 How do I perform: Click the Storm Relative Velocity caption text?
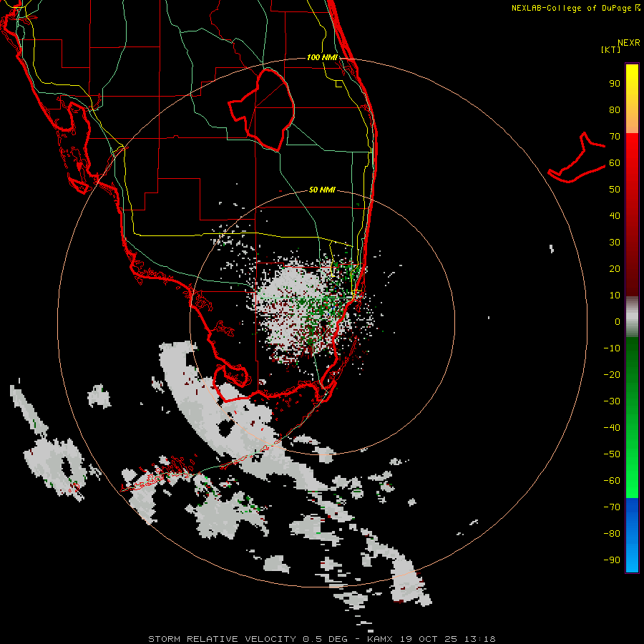click(321, 639)
